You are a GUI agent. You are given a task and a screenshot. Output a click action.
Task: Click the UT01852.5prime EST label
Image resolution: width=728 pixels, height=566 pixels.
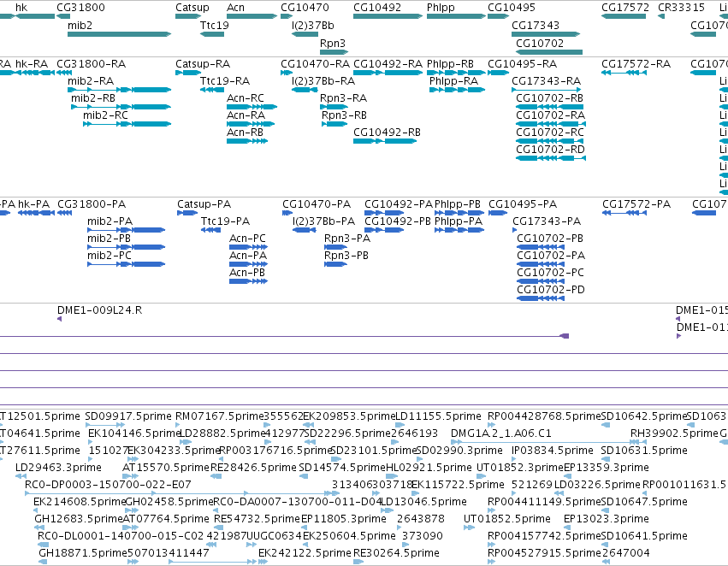click(x=507, y=519)
